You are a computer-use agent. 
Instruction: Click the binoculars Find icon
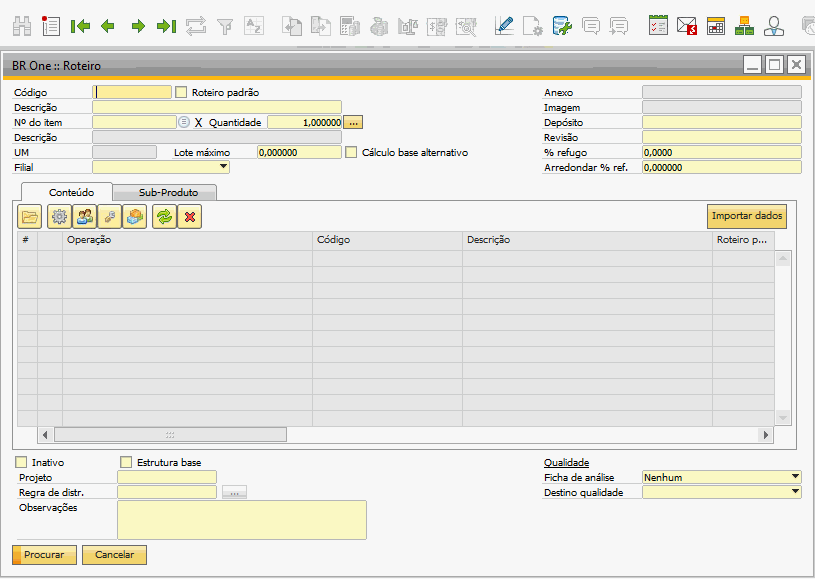tap(22, 26)
